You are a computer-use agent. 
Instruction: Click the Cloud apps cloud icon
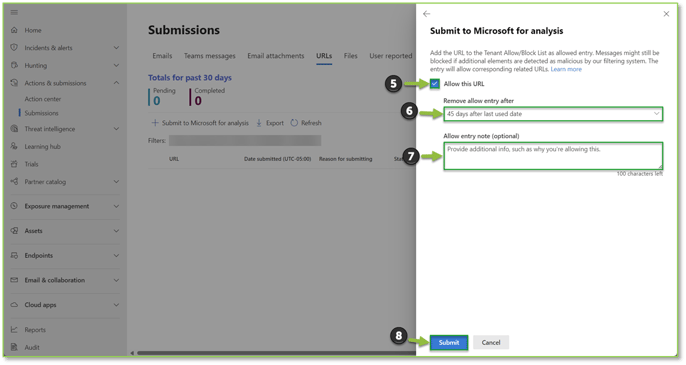[x=14, y=305]
